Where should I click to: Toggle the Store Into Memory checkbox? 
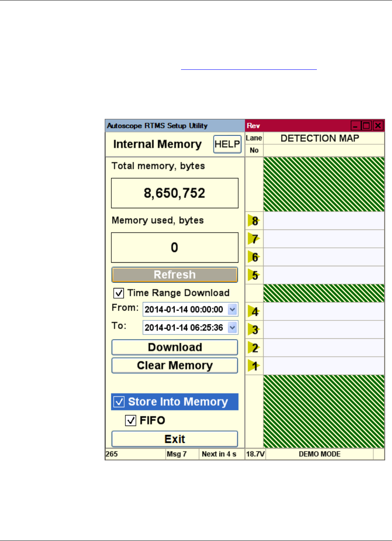(119, 402)
